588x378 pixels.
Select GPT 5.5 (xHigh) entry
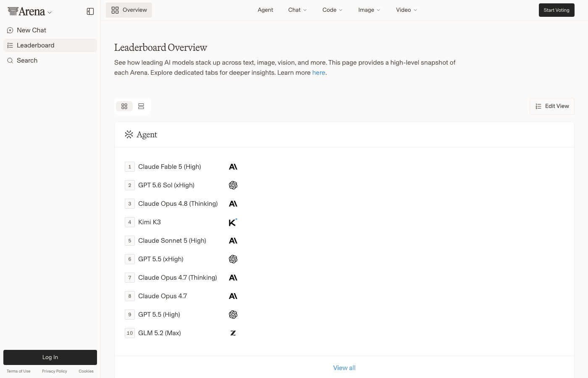point(161,259)
